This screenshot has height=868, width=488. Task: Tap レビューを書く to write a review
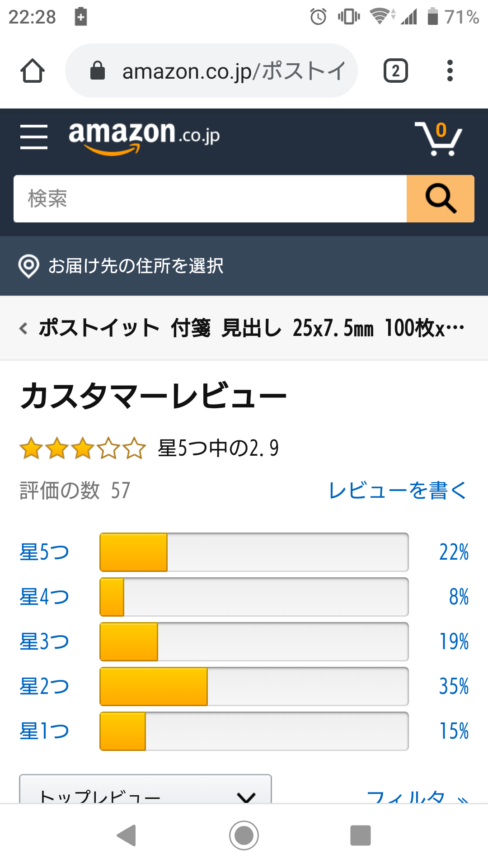(398, 491)
